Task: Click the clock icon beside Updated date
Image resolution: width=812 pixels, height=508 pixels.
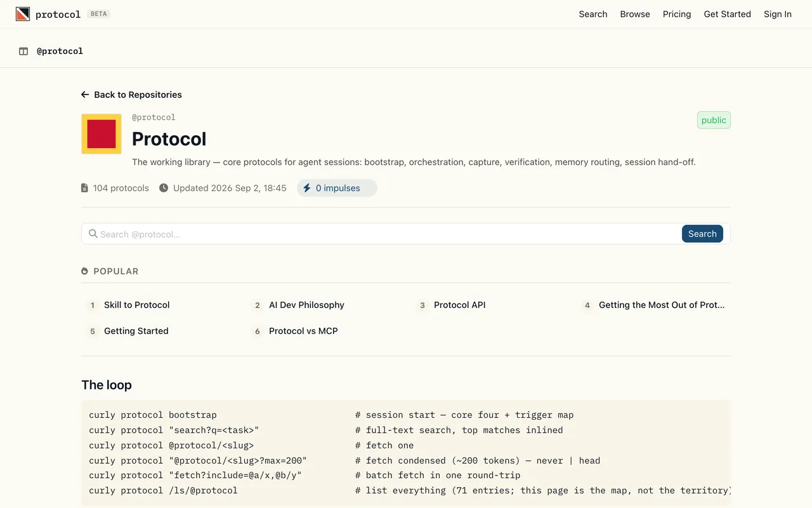Action: point(164,188)
